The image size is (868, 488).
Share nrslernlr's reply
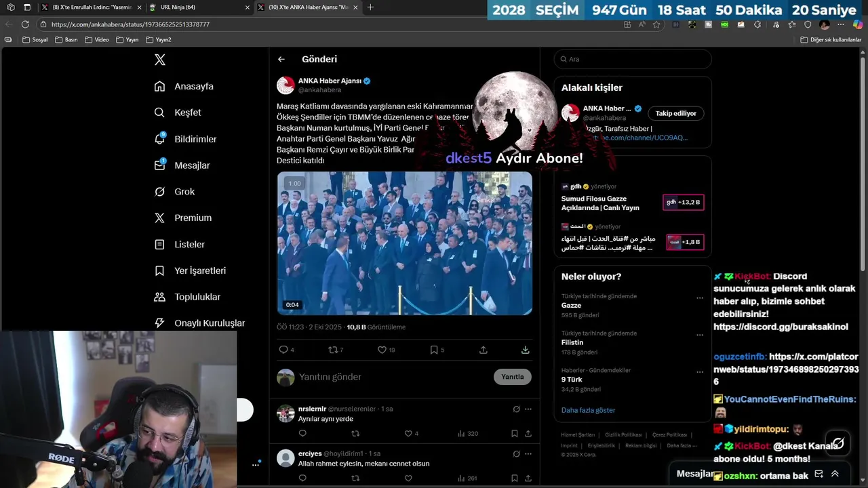click(x=528, y=433)
